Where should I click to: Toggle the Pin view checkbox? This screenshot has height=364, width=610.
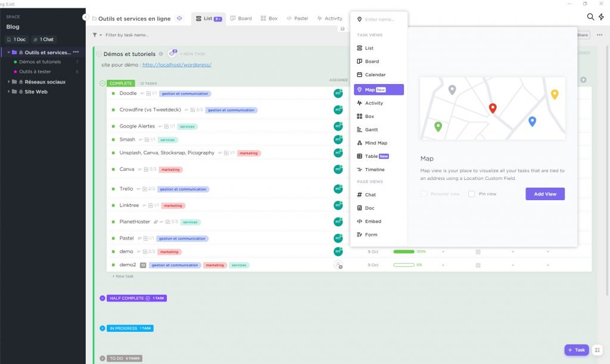pos(472,194)
